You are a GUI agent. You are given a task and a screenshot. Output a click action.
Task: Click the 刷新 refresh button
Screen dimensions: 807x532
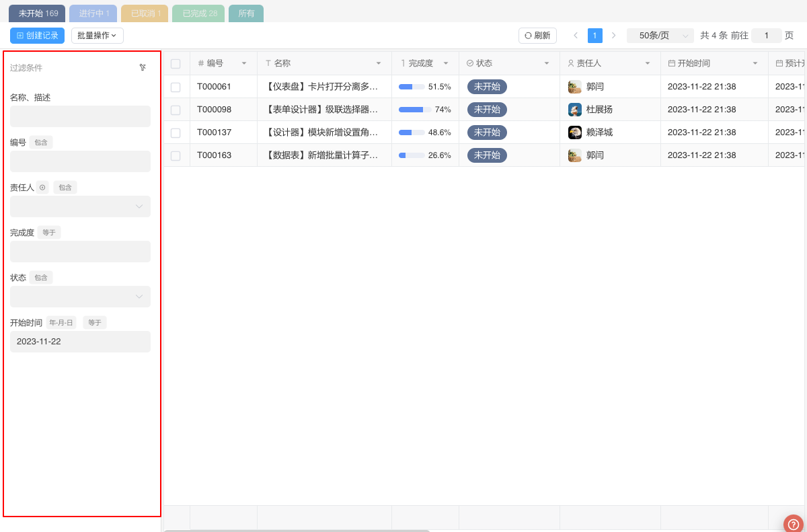click(537, 36)
